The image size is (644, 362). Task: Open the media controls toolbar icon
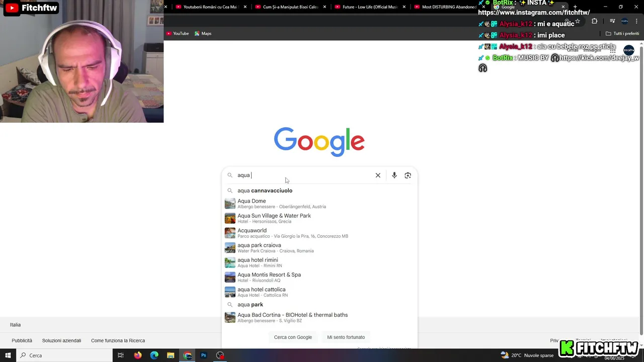[612, 21]
